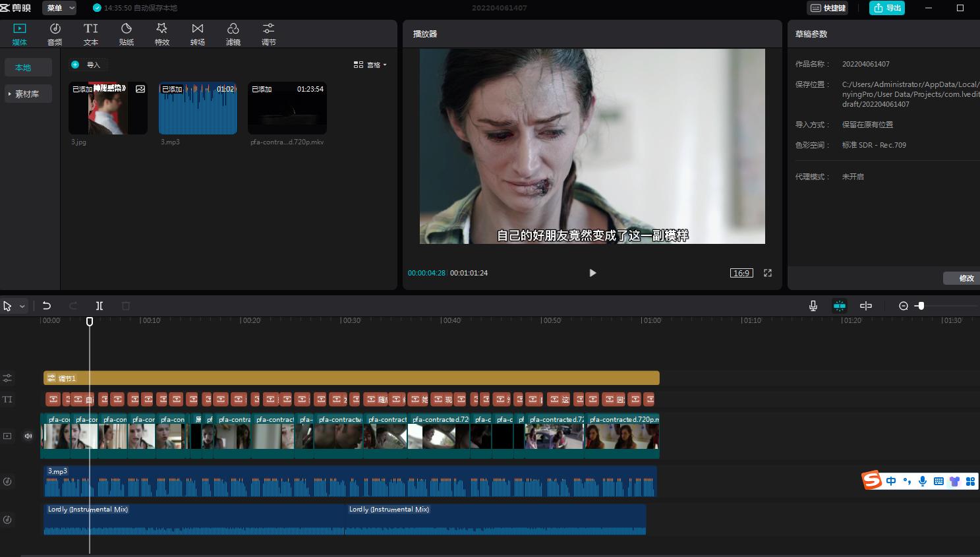The width and height of the screenshot is (980, 557).
Task: Click the 00:00:04:28 current timecode
Action: tap(426, 273)
